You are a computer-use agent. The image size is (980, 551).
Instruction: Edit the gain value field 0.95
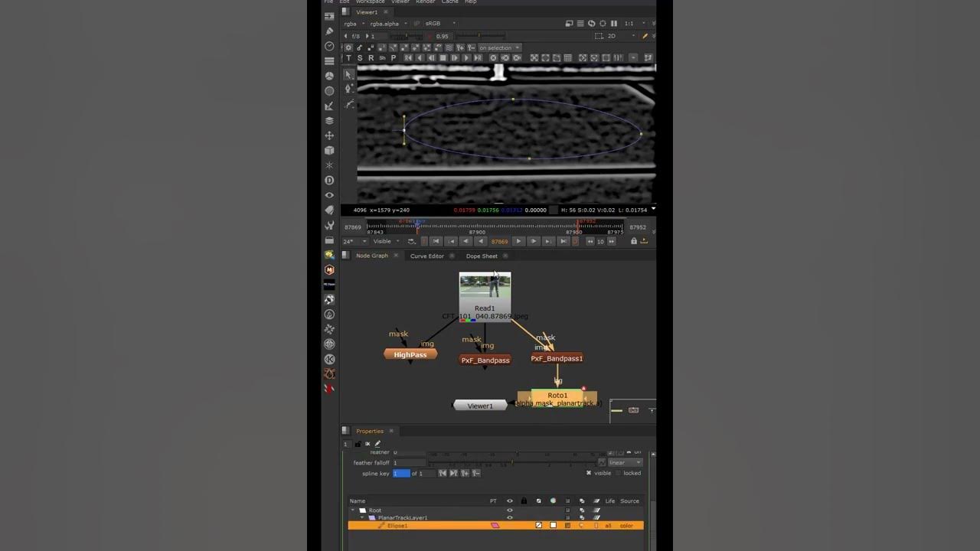(x=443, y=36)
